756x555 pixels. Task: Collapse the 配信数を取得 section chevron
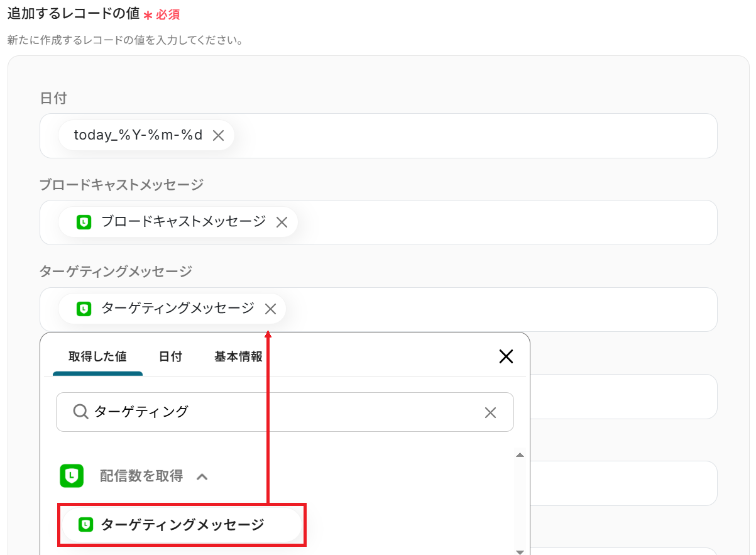(202, 476)
